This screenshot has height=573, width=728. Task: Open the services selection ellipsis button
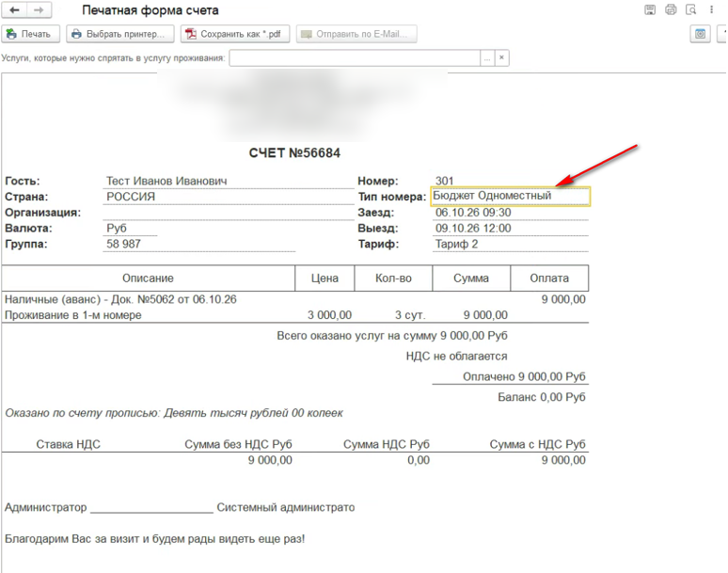pyautogui.click(x=487, y=58)
